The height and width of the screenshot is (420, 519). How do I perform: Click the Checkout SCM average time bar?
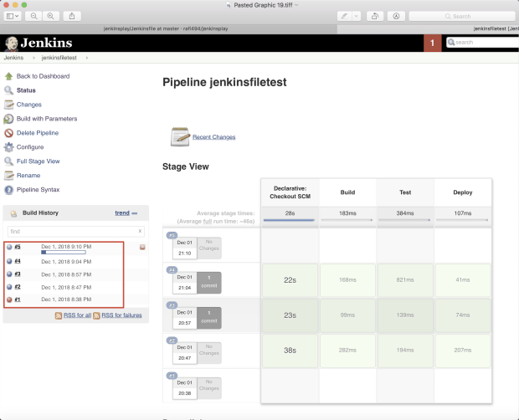[x=289, y=220]
